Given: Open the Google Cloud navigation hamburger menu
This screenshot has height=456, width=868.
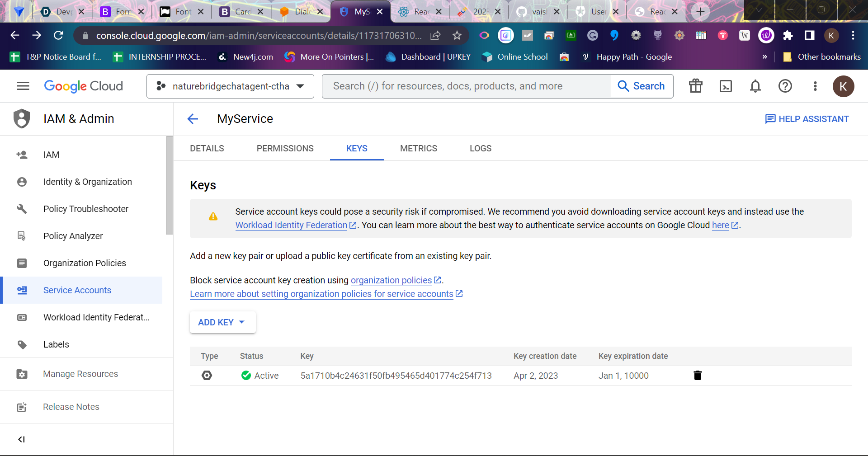Looking at the screenshot, I should (x=23, y=86).
